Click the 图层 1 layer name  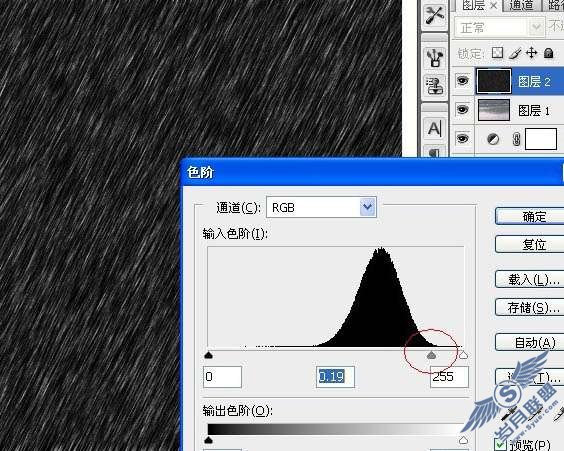[534, 110]
